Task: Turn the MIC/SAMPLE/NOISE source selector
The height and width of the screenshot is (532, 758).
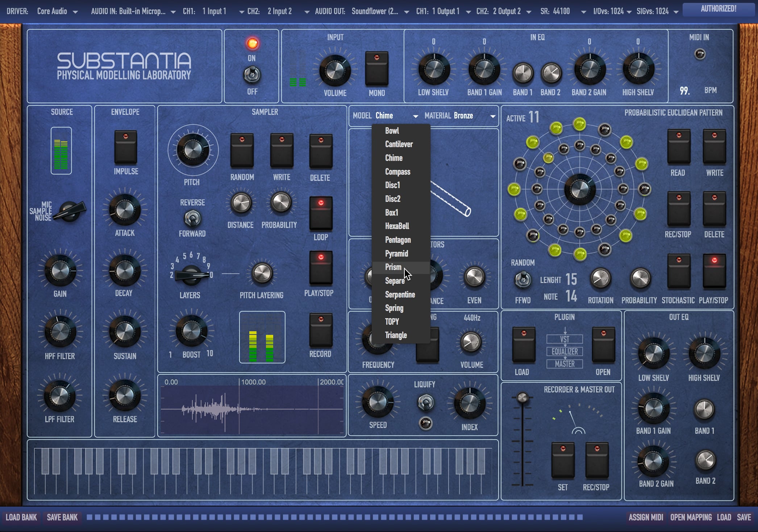Action: (70, 211)
